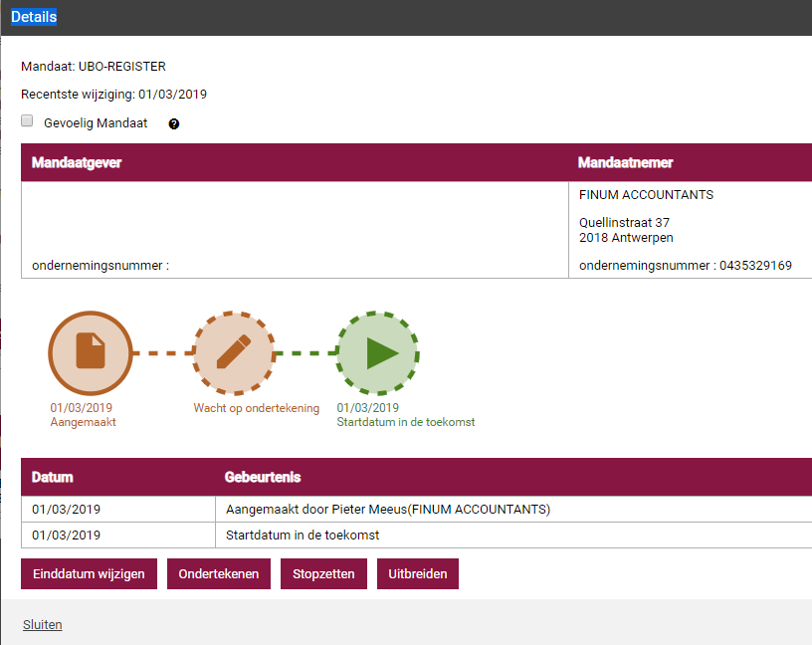Close the dialog via Sluiten link
The height and width of the screenshot is (645, 812).
pyautogui.click(x=43, y=625)
